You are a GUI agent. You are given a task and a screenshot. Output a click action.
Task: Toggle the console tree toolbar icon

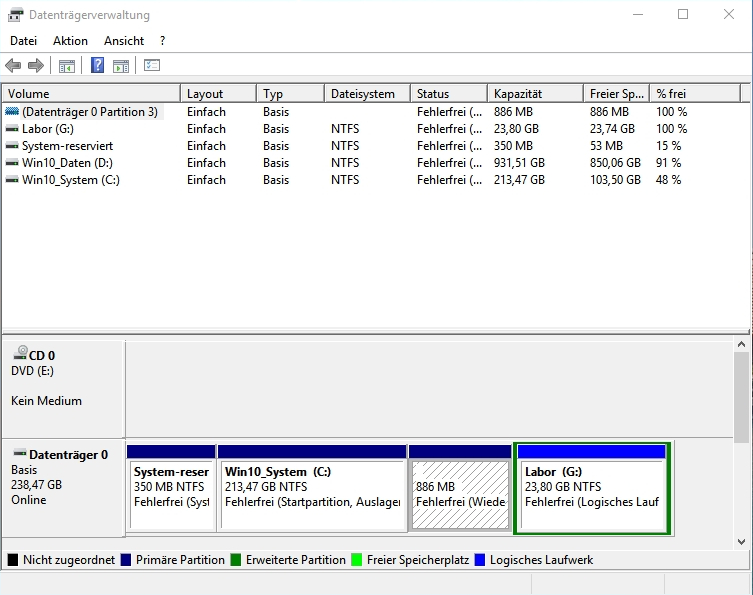67,66
